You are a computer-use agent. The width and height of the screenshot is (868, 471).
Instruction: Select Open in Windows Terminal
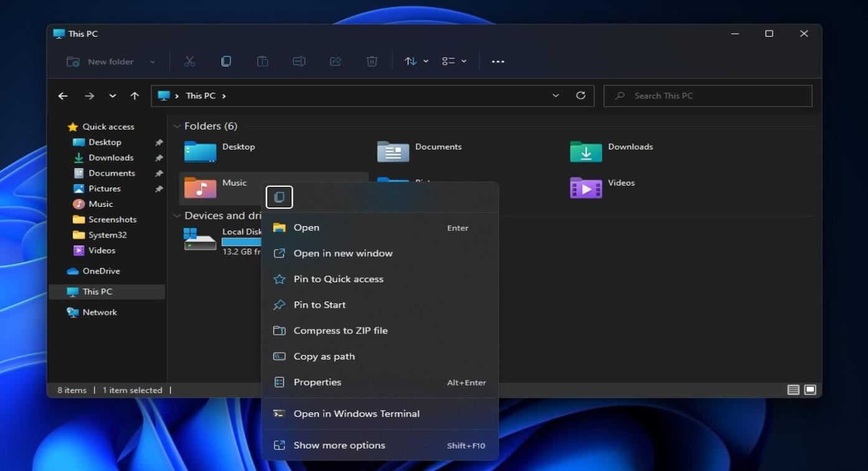pos(356,414)
